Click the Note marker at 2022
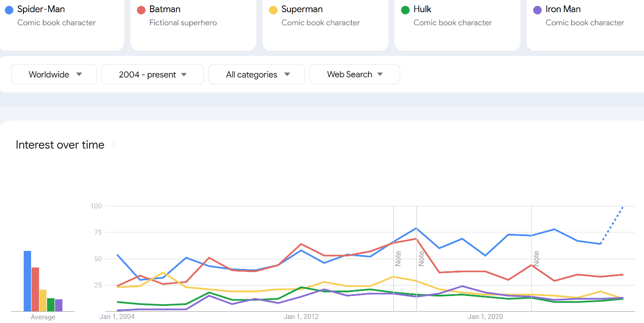The height and width of the screenshot is (323, 644). tap(536, 259)
